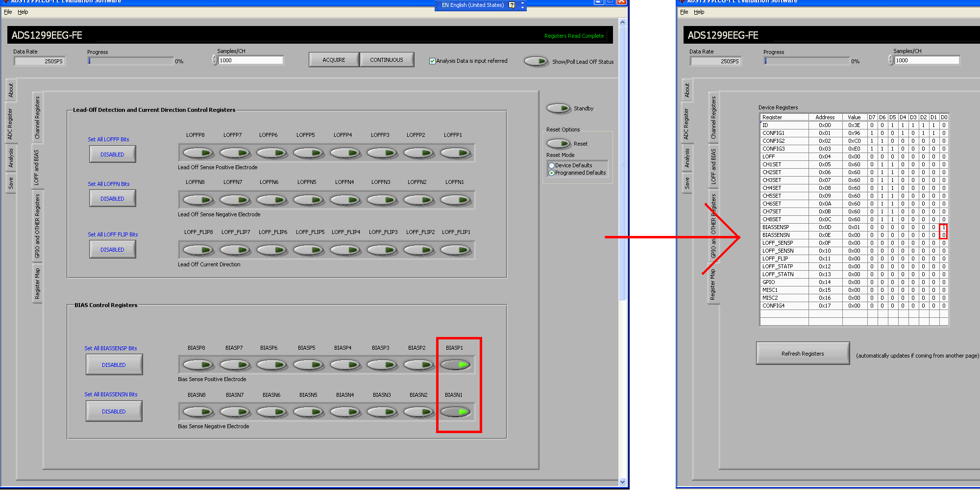This screenshot has height=490, width=980.
Task: Show Channel Registers sub-tab in the left window
Action: pyautogui.click(x=37, y=118)
